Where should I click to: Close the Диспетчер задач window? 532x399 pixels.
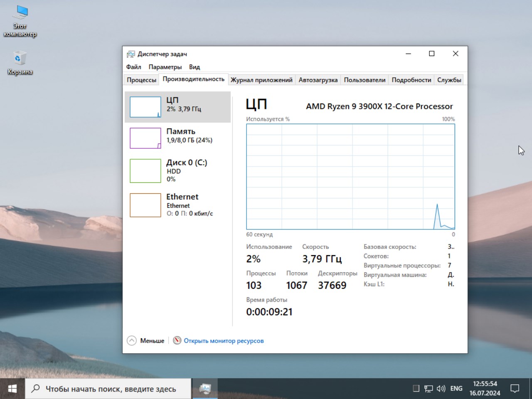pyautogui.click(x=456, y=54)
